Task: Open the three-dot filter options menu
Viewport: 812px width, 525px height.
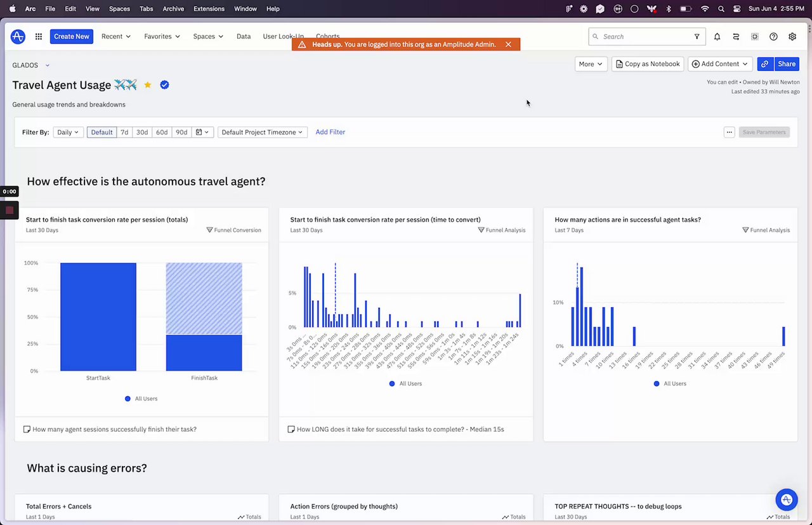Action: 730,132
